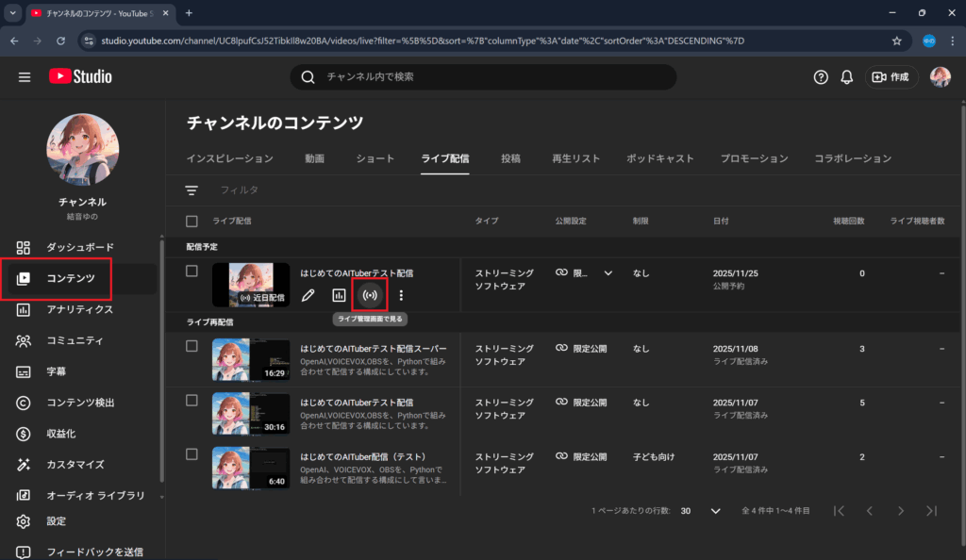The image size is (966, 560).
Task: Open analytics icon for the scheduled stream
Action: (x=339, y=295)
